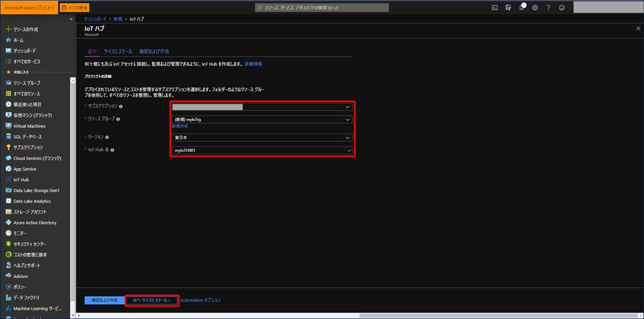
Task: Select ダッシュボード in the breadcrumb
Action: (x=96, y=19)
